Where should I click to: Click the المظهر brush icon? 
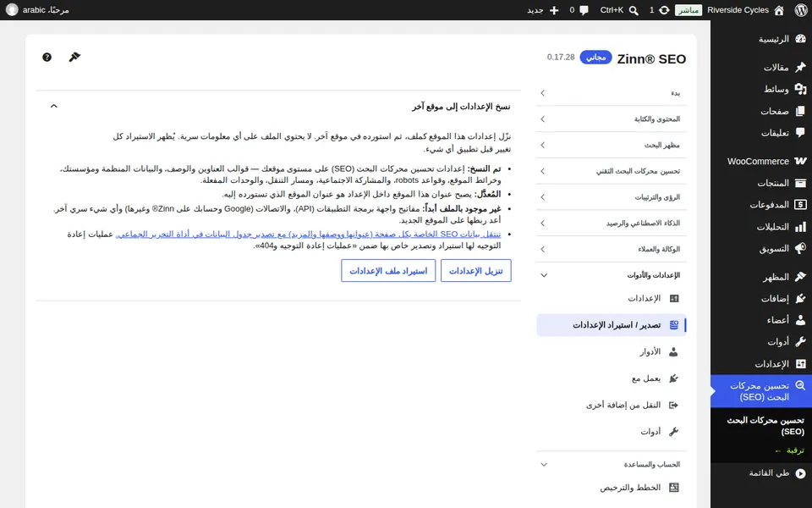click(801, 277)
